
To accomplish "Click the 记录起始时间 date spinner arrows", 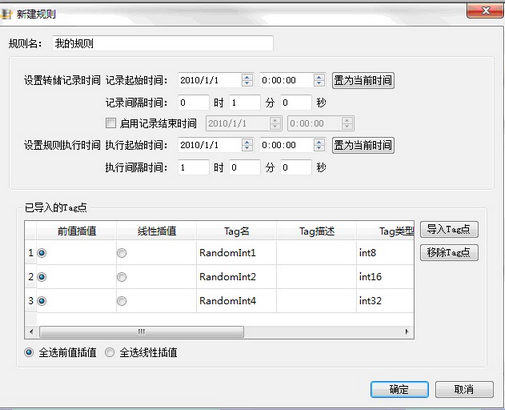I will click(x=247, y=80).
